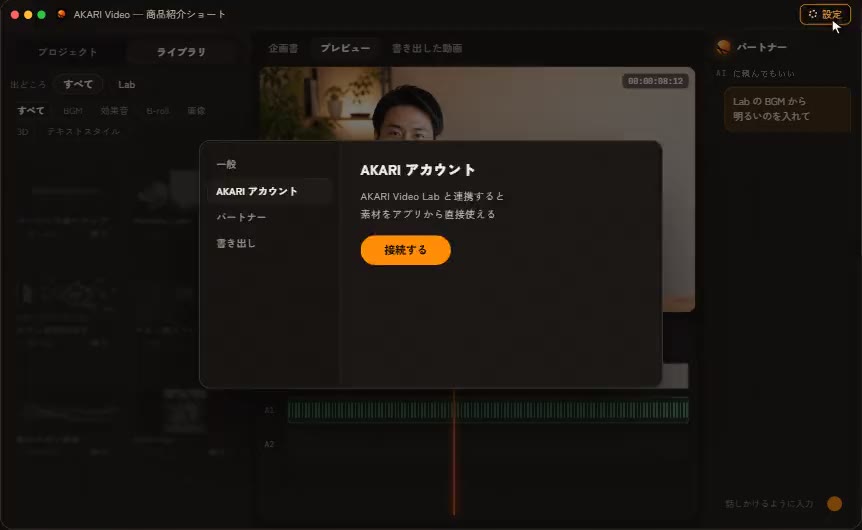
Task: Click the パートナー avatar icon
Action: [723, 47]
